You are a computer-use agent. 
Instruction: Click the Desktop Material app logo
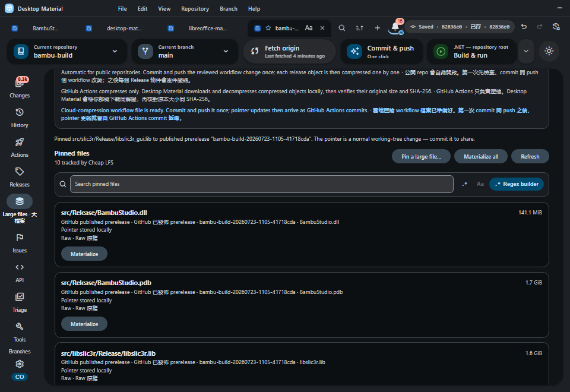9,8
